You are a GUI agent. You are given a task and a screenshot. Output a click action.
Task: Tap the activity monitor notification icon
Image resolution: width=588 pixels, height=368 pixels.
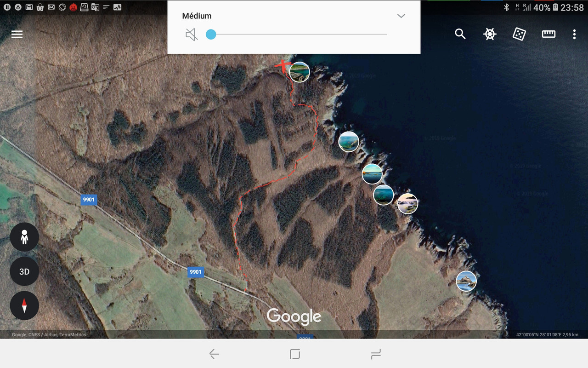pos(117,7)
